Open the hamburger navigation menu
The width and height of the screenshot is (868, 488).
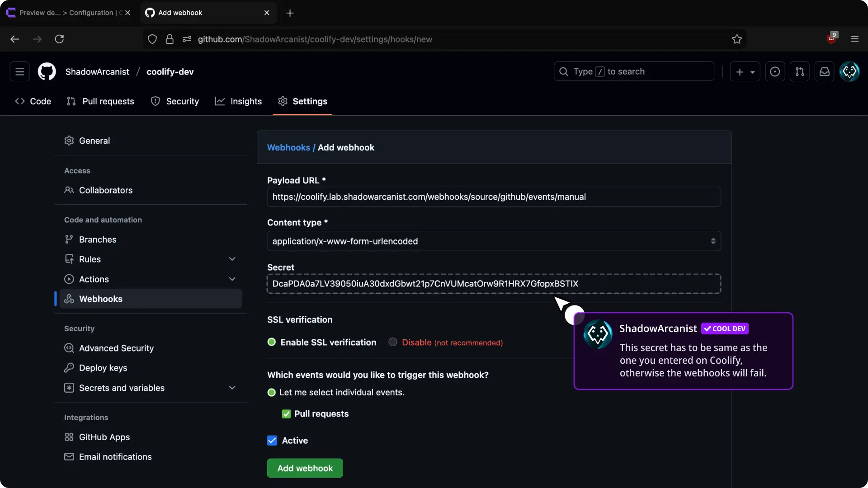coord(19,72)
